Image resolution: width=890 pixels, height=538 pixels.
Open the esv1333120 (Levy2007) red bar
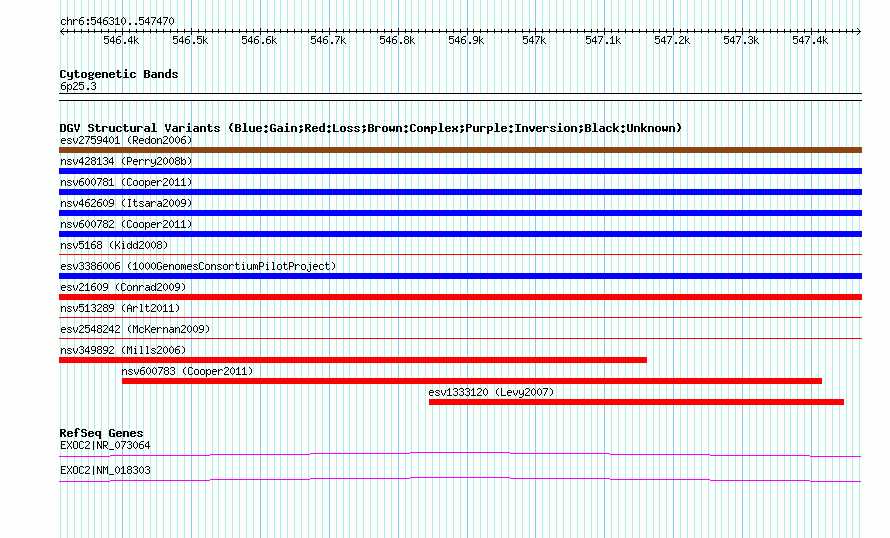tap(636, 402)
